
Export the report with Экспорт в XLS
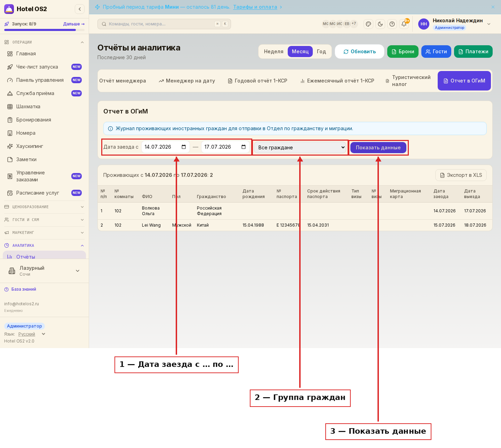click(461, 175)
